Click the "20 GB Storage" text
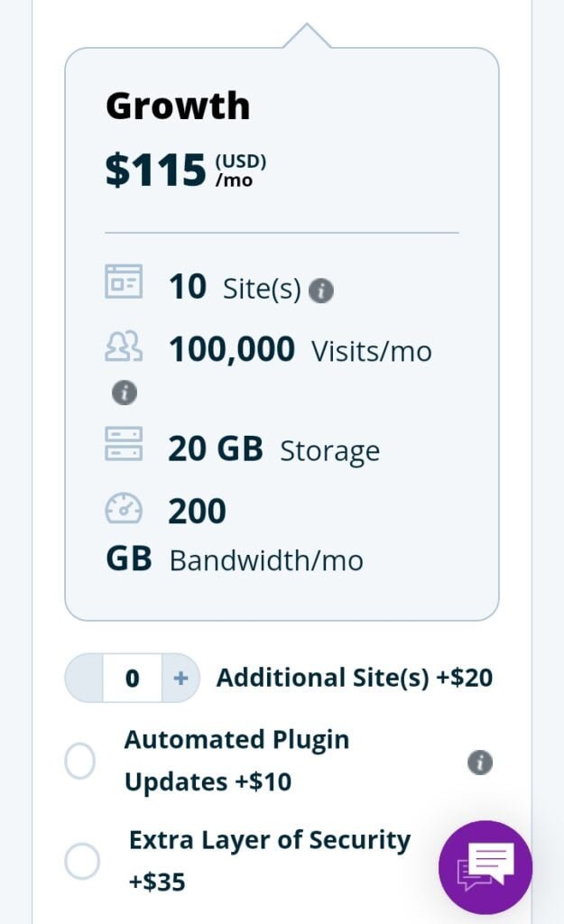564x924 pixels. pos(273,449)
